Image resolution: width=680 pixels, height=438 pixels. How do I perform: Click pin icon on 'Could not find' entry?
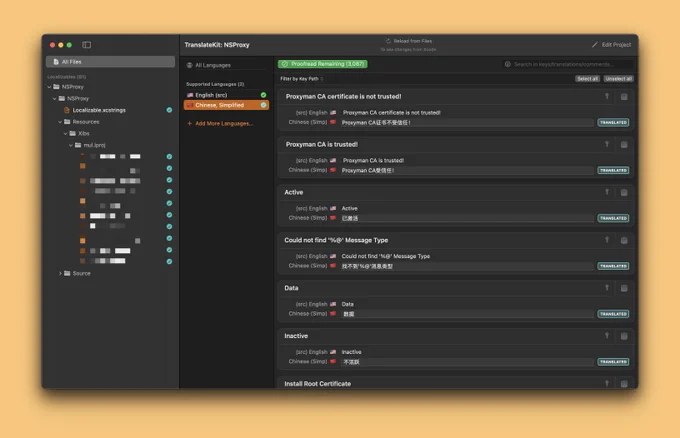click(x=607, y=240)
